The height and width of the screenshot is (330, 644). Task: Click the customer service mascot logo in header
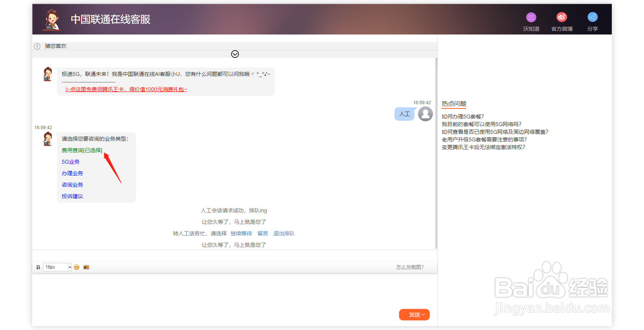point(52,20)
